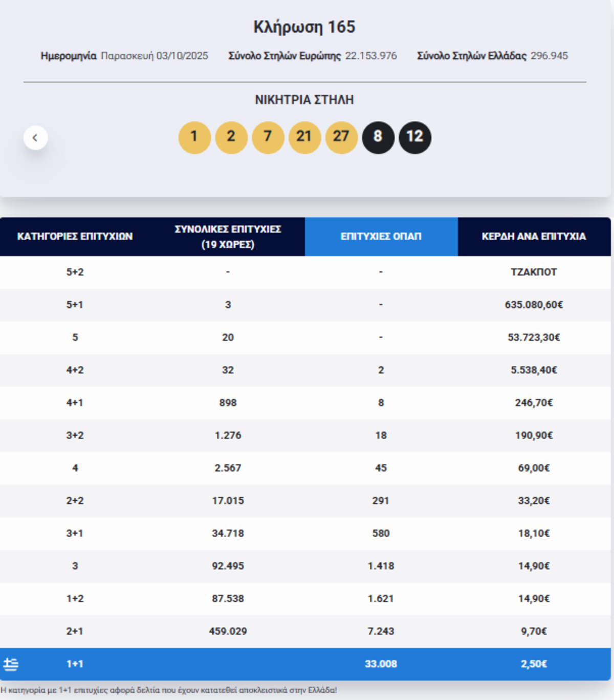Select the black ball number 12
Screen dimensions: 614x700
(414, 137)
